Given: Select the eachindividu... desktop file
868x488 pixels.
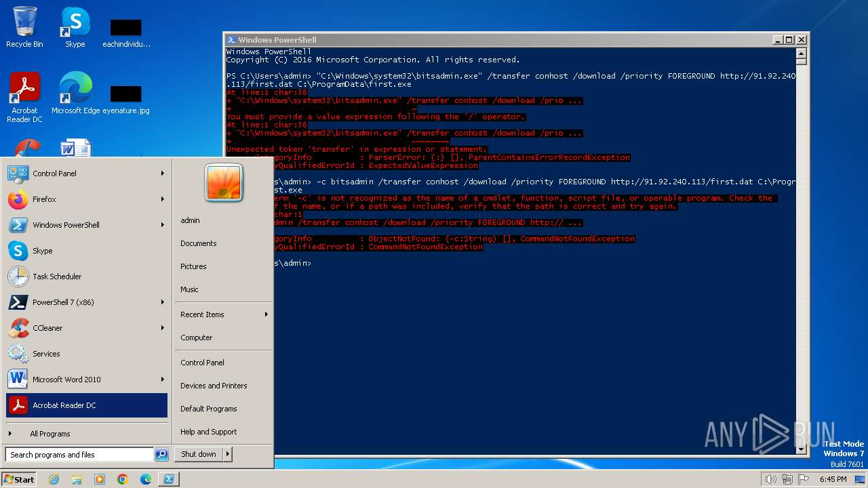Looking at the screenshot, I should tap(126, 33).
